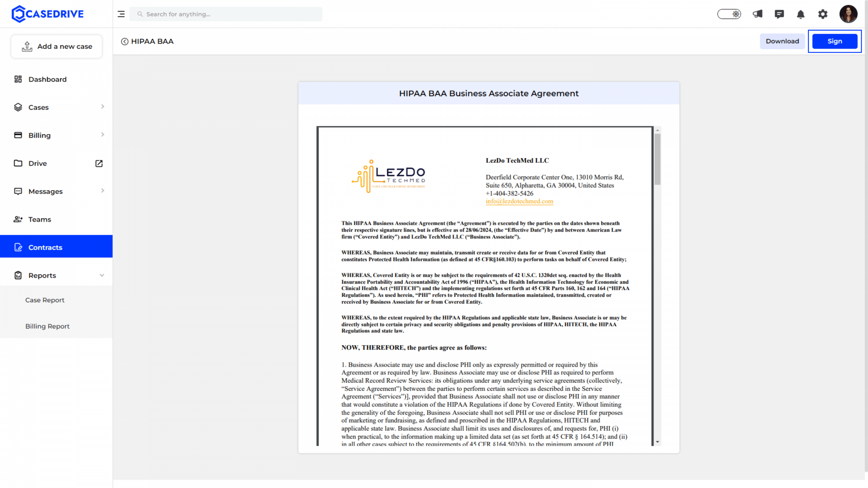Click the search magnifier icon
868x488 pixels.
pyautogui.click(x=140, y=14)
